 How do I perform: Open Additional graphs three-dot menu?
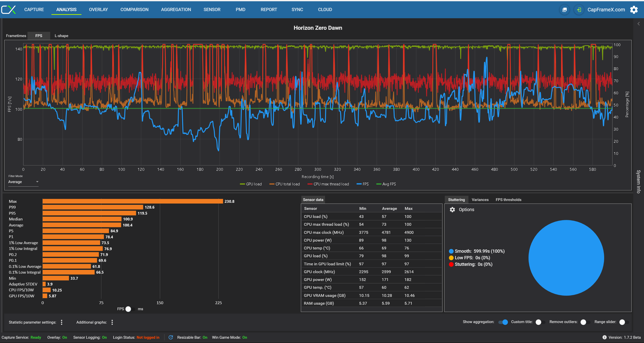click(112, 322)
